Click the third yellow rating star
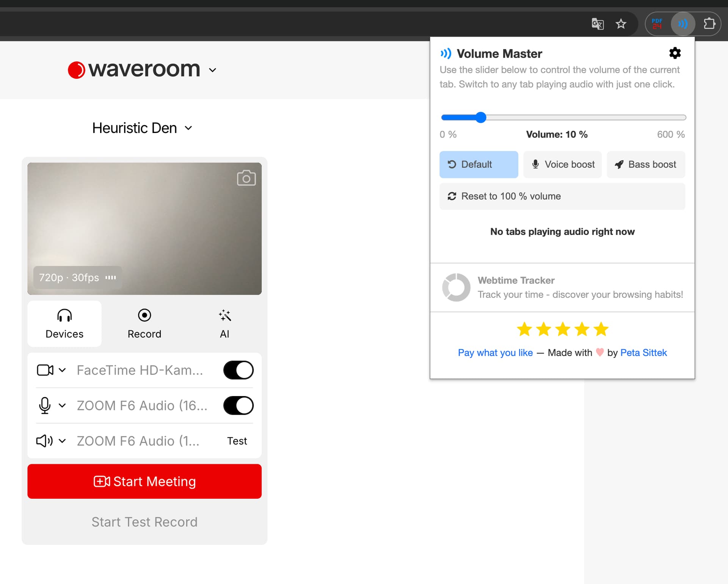The image size is (728, 584). [x=563, y=329]
